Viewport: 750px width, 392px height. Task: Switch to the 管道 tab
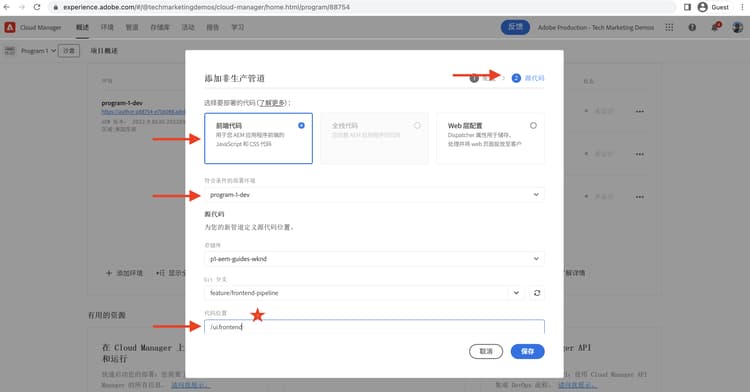coord(132,27)
